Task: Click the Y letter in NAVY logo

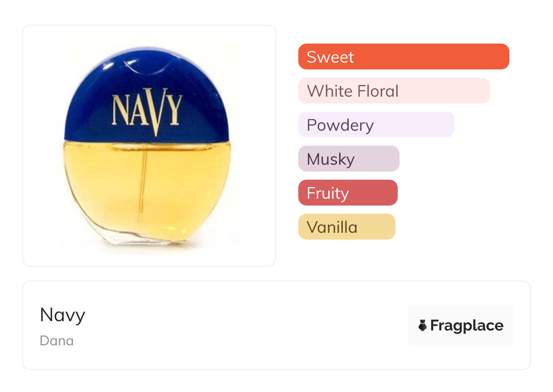Action: click(x=174, y=109)
